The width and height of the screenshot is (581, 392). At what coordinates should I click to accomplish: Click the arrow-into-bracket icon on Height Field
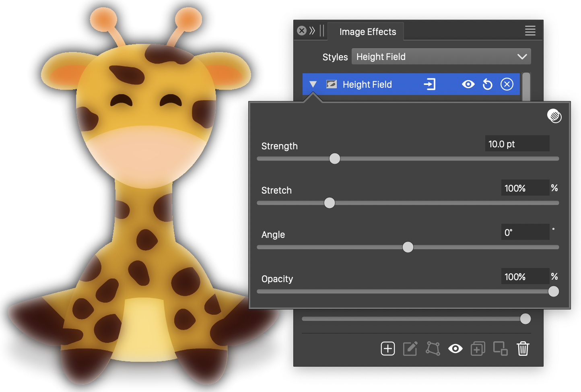click(429, 85)
